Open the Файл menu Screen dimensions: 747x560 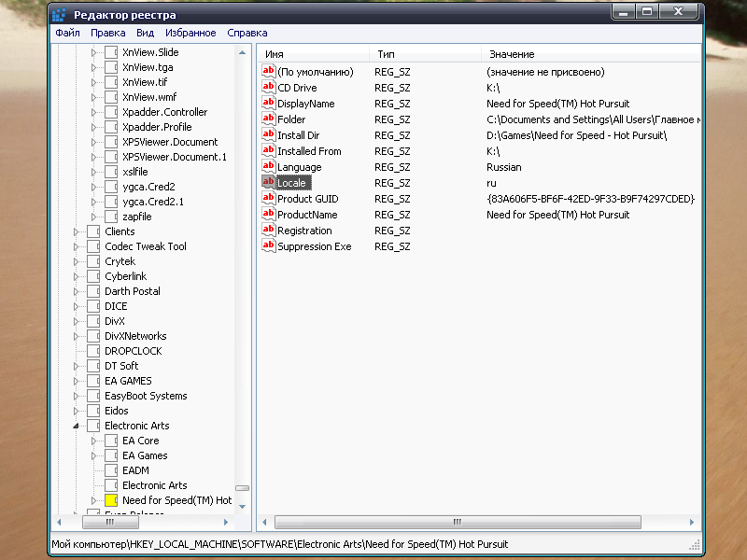pyautogui.click(x=67, y=33)
